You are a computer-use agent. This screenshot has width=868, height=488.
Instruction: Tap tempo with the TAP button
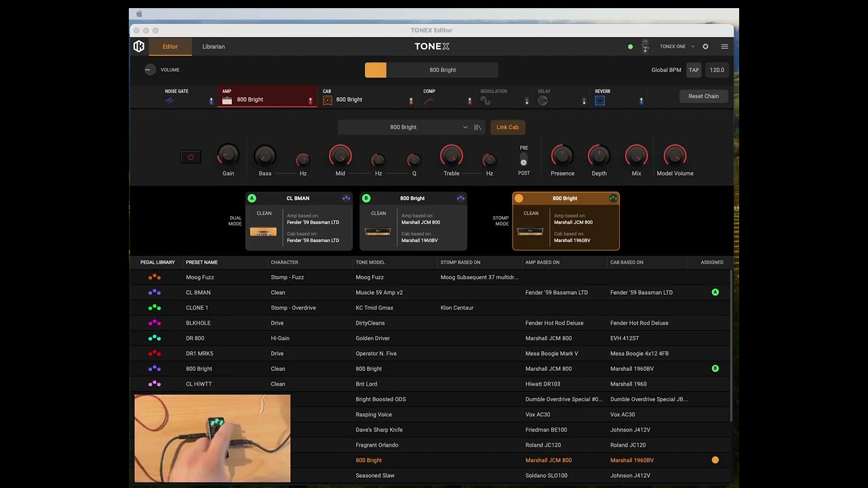click(694, 70)
